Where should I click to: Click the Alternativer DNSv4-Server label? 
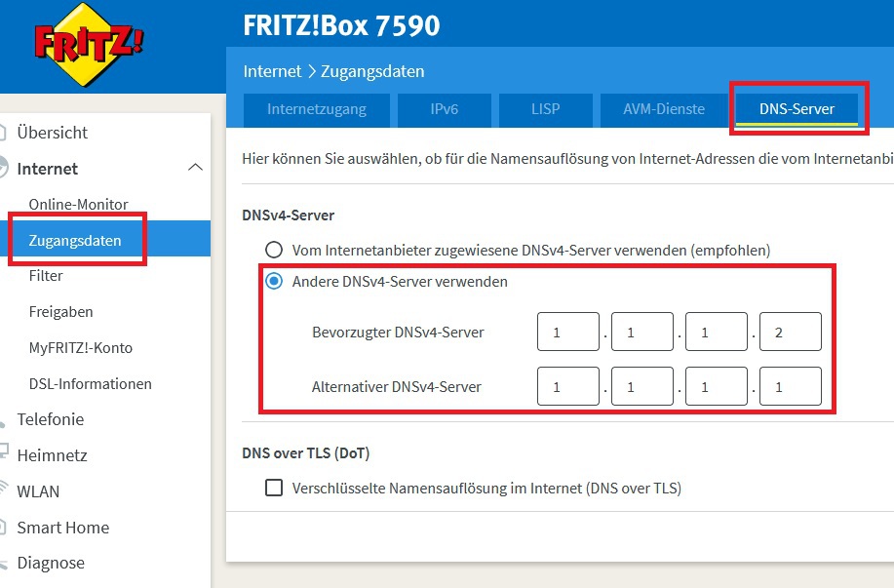tap(396, 387)
